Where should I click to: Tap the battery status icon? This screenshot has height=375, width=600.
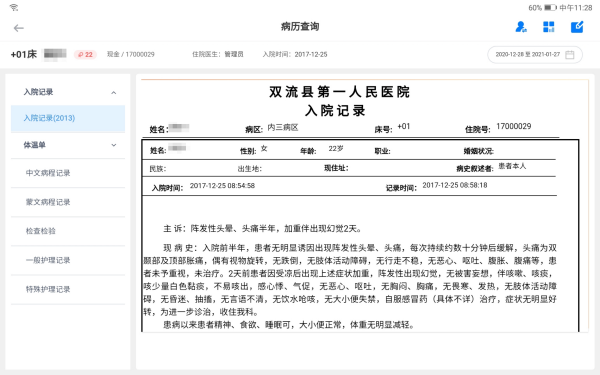(x=550, y=8)
